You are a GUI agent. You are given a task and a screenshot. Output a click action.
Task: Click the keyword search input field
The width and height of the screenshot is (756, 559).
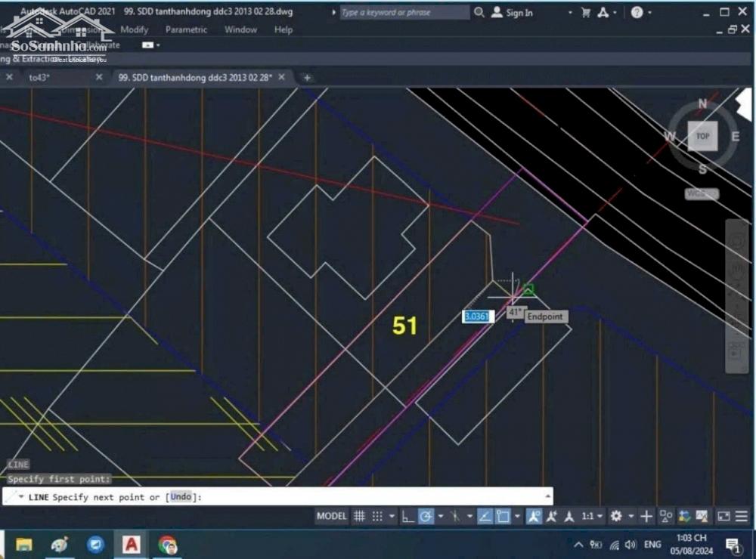pos(404,13)
